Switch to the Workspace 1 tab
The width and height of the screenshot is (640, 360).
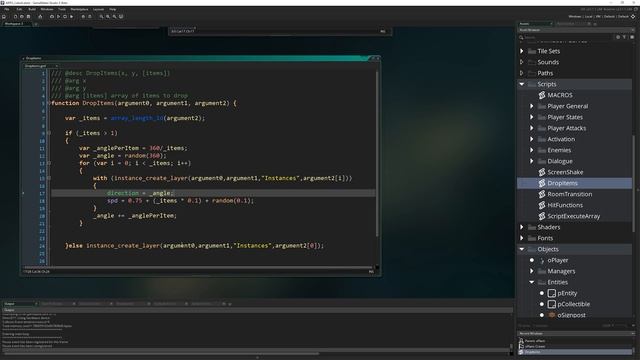click(x=14, y=24)
